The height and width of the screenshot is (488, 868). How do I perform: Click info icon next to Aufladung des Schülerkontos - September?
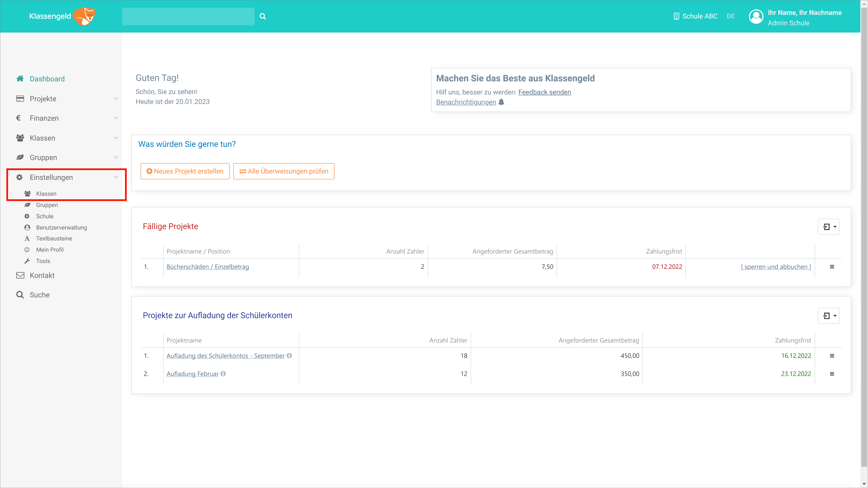point(289,355)
